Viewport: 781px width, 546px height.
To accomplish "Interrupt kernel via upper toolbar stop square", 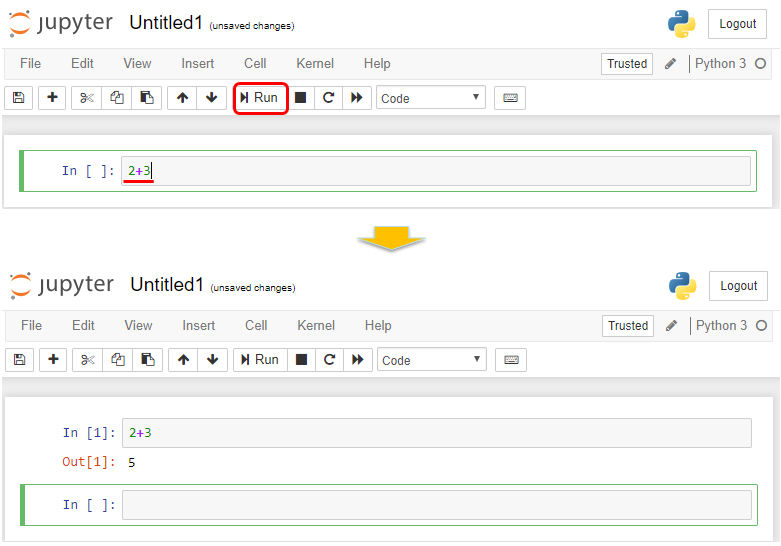I will click(300, 98).
